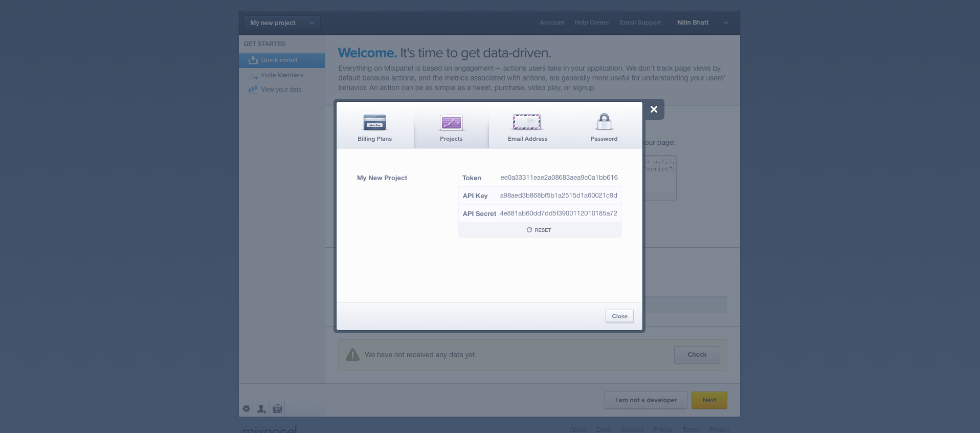This screenshot has height=433, width=980.
Task: Click the Welcome heading text
Action: pos(444,53)
